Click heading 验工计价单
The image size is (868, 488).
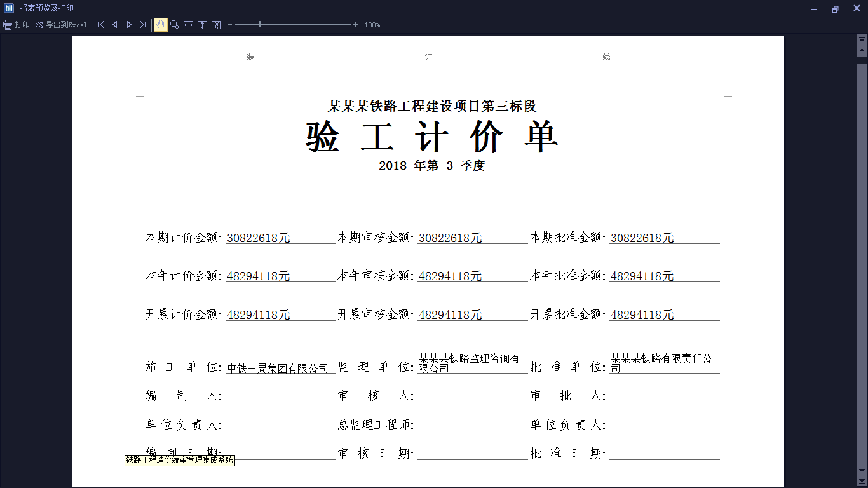(x=432, y=136)
